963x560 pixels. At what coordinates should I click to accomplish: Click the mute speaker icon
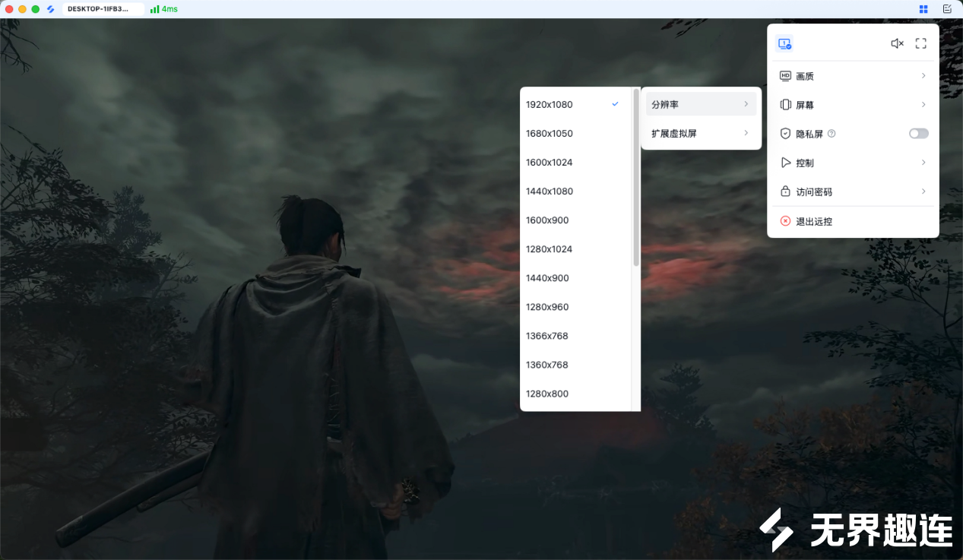(x=897, y=44)
